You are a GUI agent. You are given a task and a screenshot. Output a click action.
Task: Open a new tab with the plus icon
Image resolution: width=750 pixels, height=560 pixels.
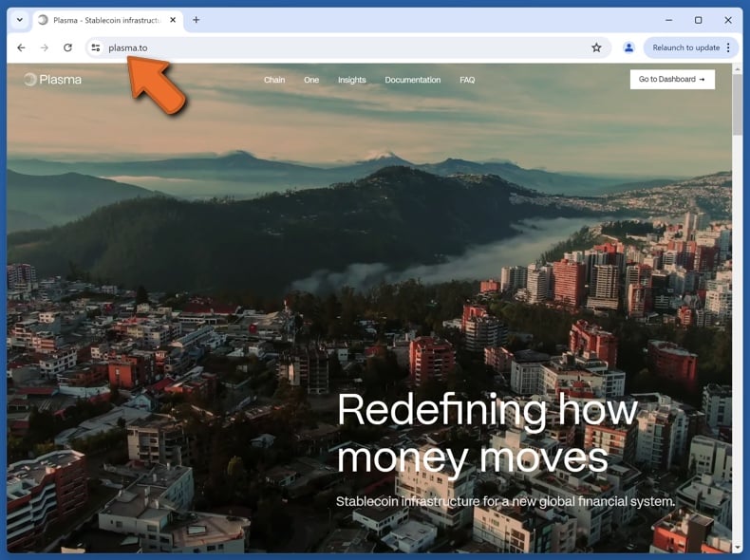click(197, 20)
